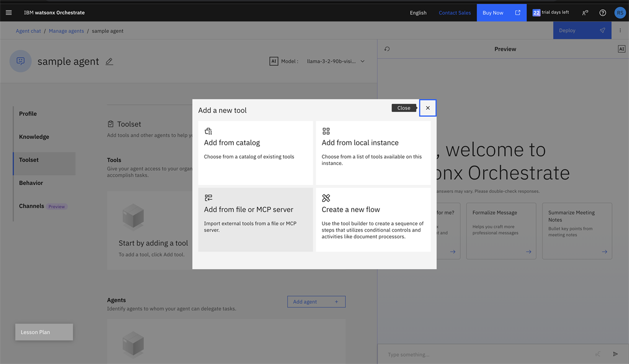Click the AI badge in Preview panel
The width and height of the screenshot is (629, 364).
(x=622, y=49)
